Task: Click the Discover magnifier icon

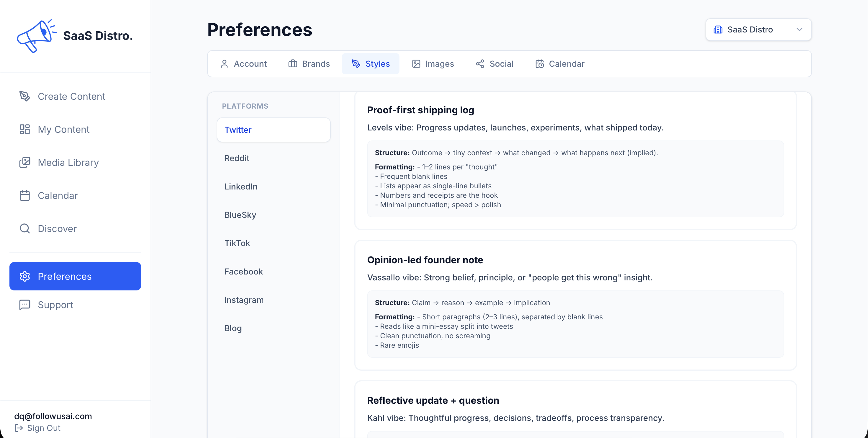Action: (x=25, y=228)
